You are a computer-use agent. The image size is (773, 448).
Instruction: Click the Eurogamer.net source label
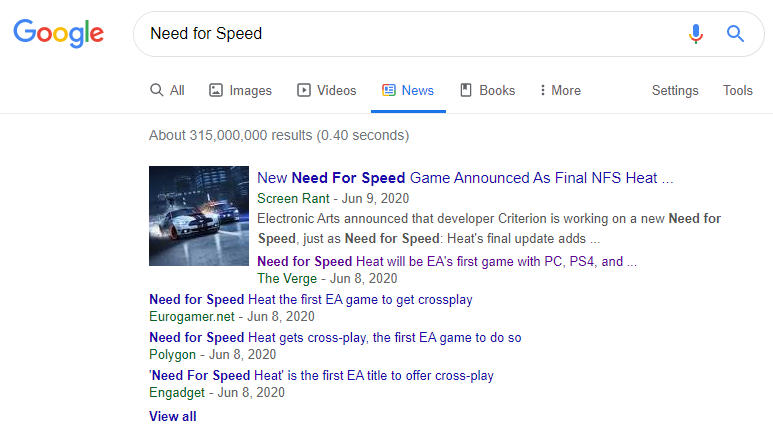192,316
